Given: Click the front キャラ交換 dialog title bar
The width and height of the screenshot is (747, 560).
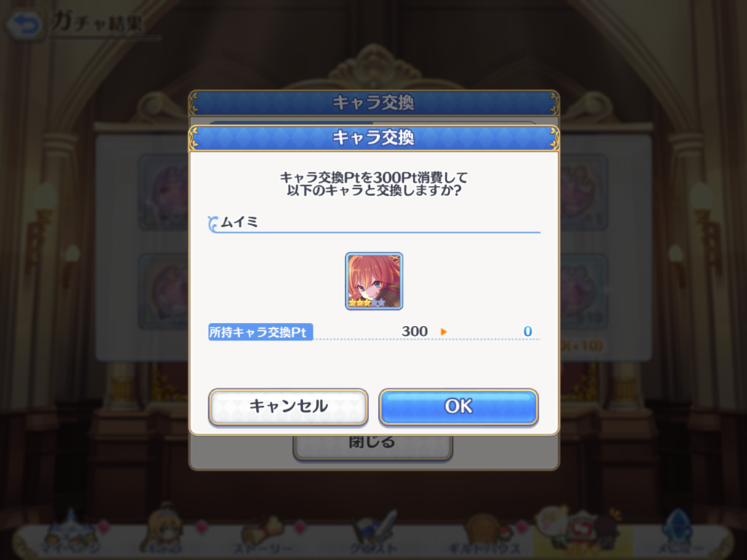Looking at the screenshot, I should coord(374,138).
